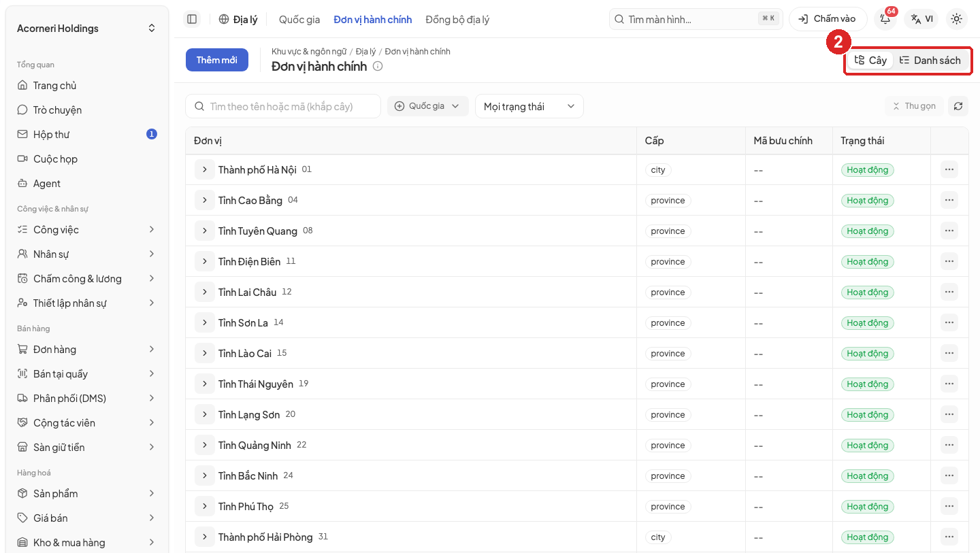Click the refresh icon above the table
The height and width of the screenshot is (553, 980).
[x=958, y=106]
